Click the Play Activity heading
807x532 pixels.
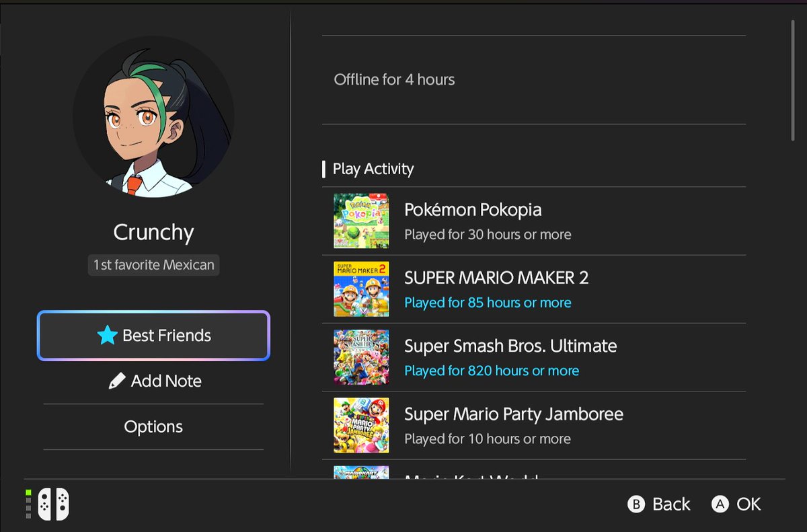373,169
